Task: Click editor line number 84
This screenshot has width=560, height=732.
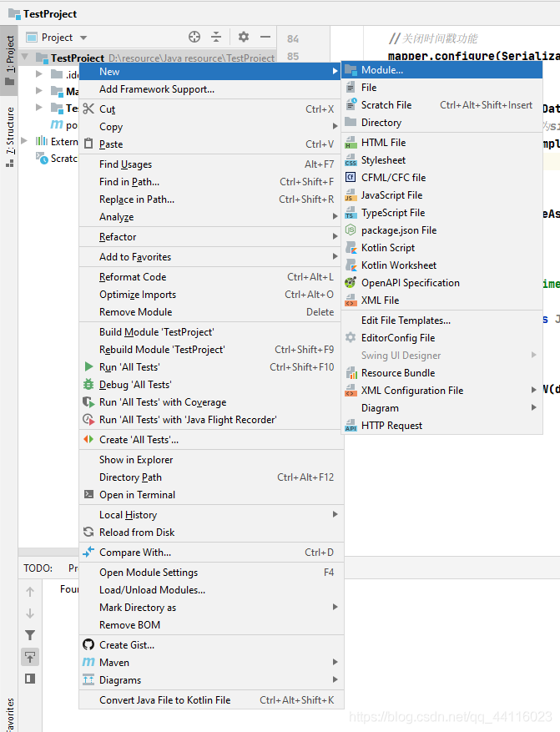Action: 293,38
